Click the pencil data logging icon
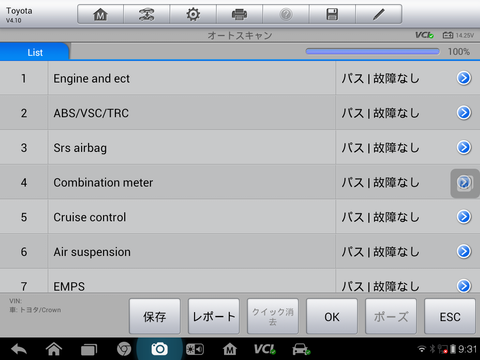 click(378, 14)
